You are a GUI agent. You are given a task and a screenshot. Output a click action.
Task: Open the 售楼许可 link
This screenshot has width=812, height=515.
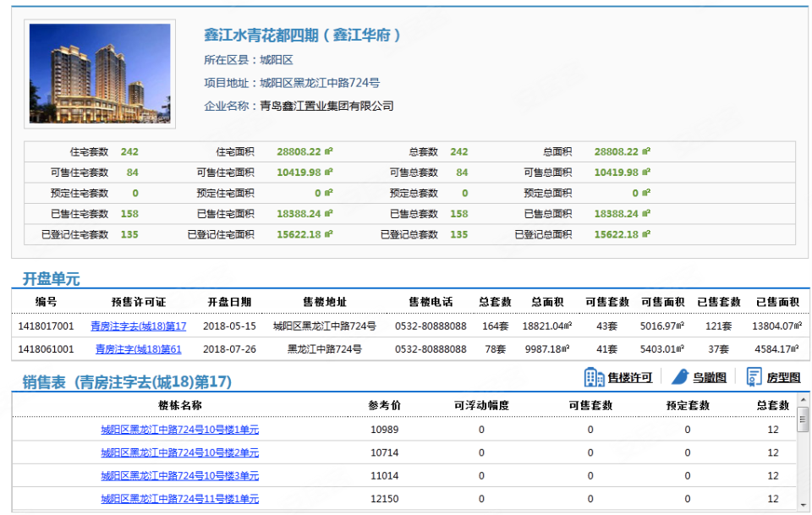[x=629, y=378]
